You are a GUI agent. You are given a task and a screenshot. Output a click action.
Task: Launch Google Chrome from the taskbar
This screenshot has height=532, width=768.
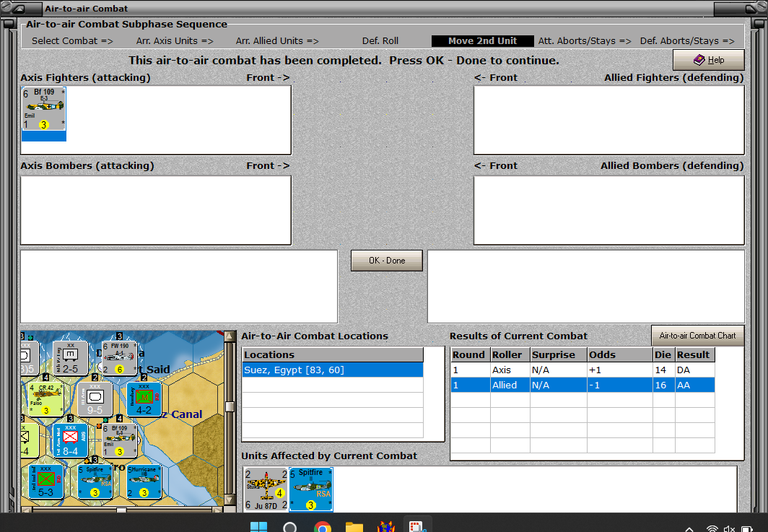click(x=322, y=527)
